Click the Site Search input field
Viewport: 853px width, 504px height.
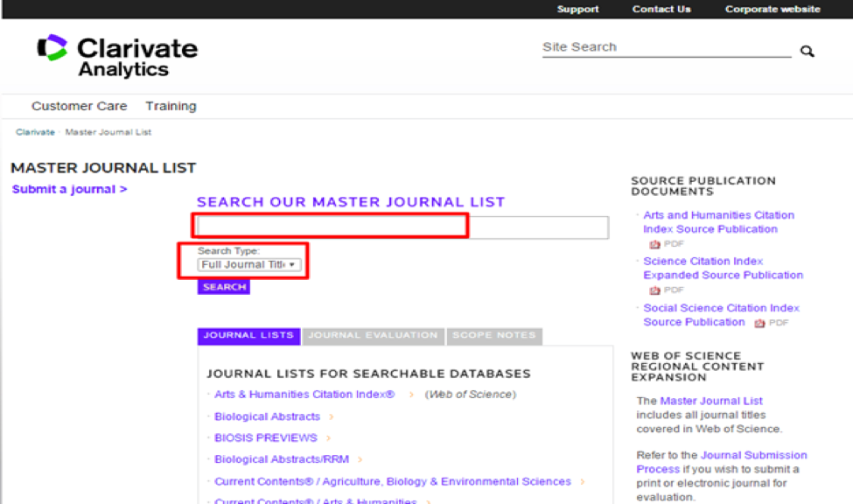pos(667,47)
